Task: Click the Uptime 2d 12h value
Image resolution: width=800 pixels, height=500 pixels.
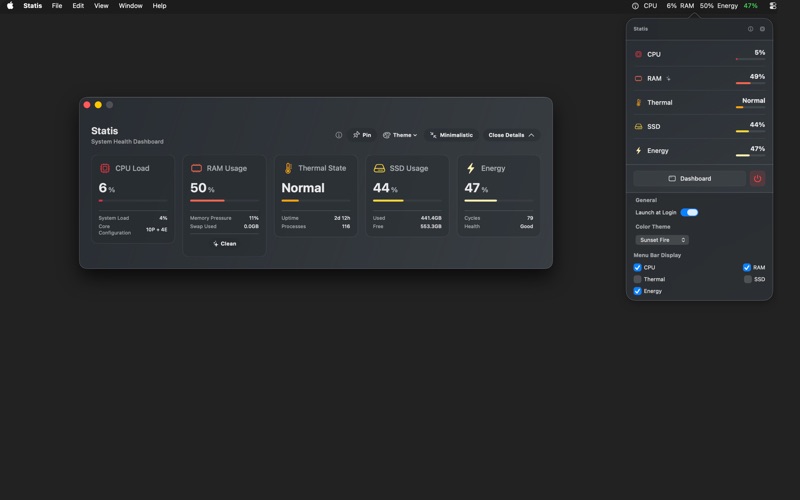Action: 342,218
